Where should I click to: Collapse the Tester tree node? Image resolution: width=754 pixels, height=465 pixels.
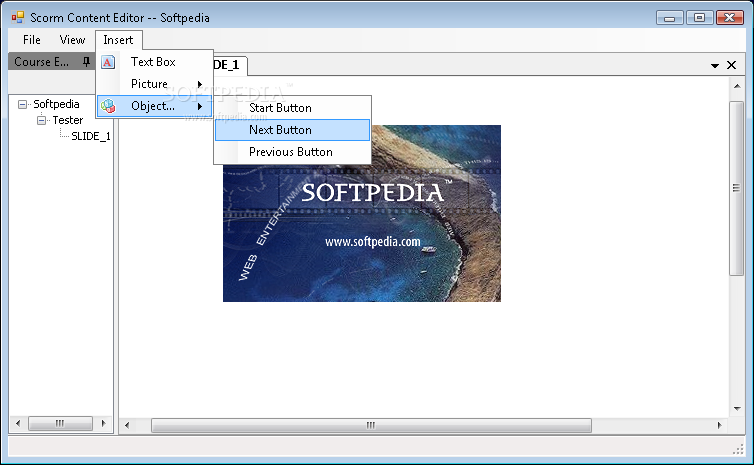pos(41,120)
